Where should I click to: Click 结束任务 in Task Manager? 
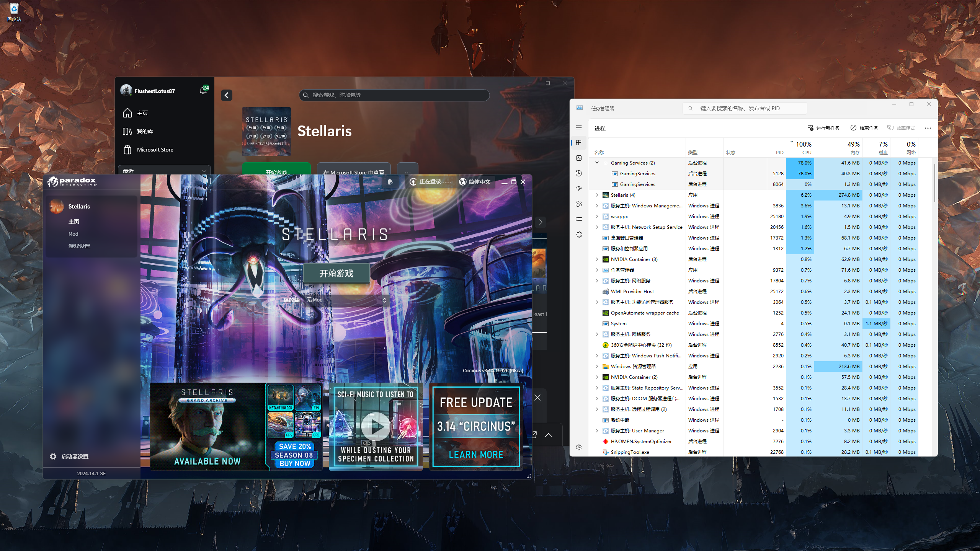tap(864, 128)
